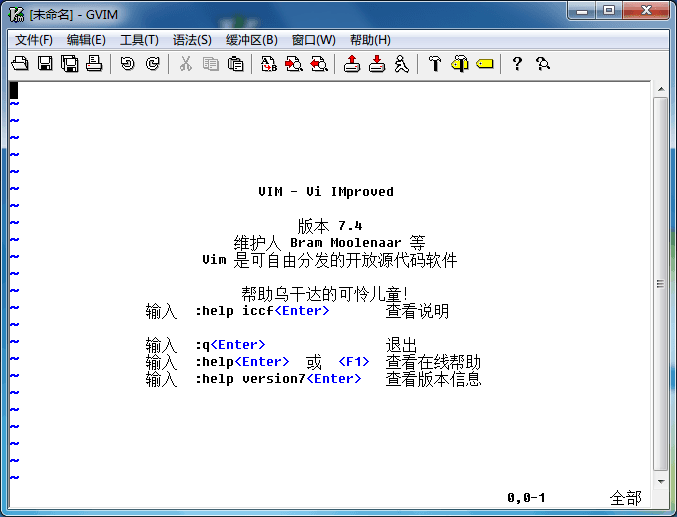The image size is (677, 517).
Task: Open Find and Replace from toolbar
Action: [268, 64]
